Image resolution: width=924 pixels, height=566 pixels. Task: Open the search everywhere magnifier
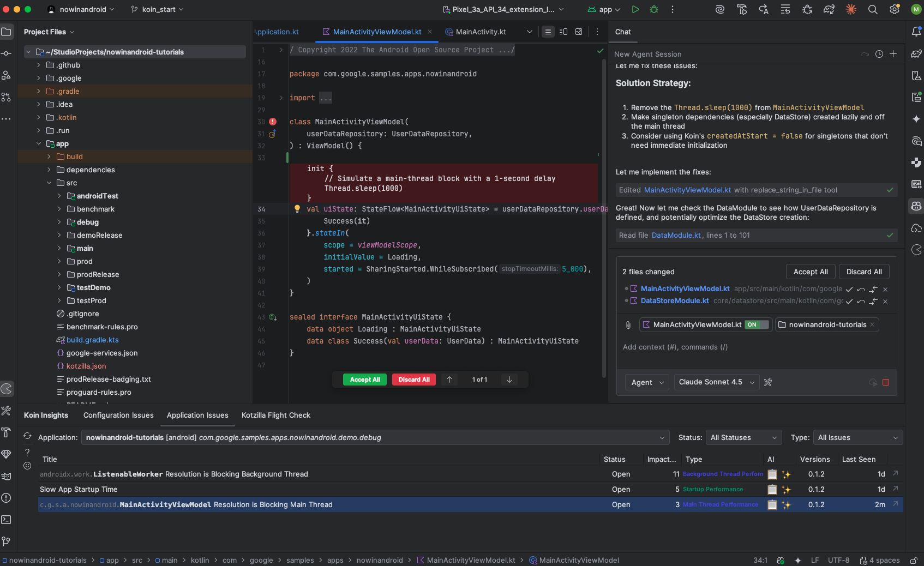pos(873,9)
